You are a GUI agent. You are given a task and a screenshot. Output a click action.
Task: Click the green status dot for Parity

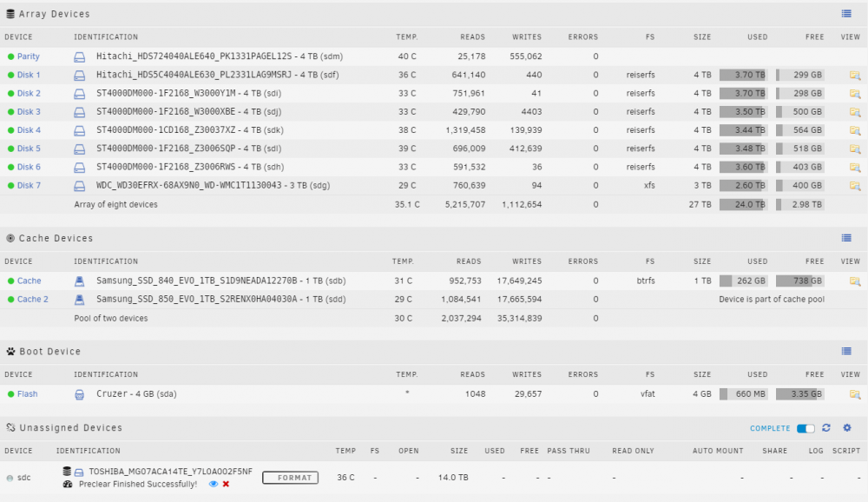(x=10, y=56)
